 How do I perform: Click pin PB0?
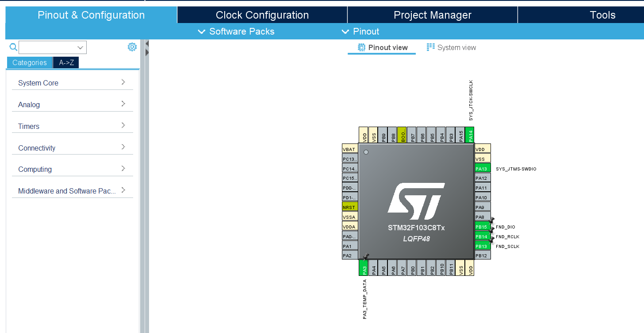412,268
